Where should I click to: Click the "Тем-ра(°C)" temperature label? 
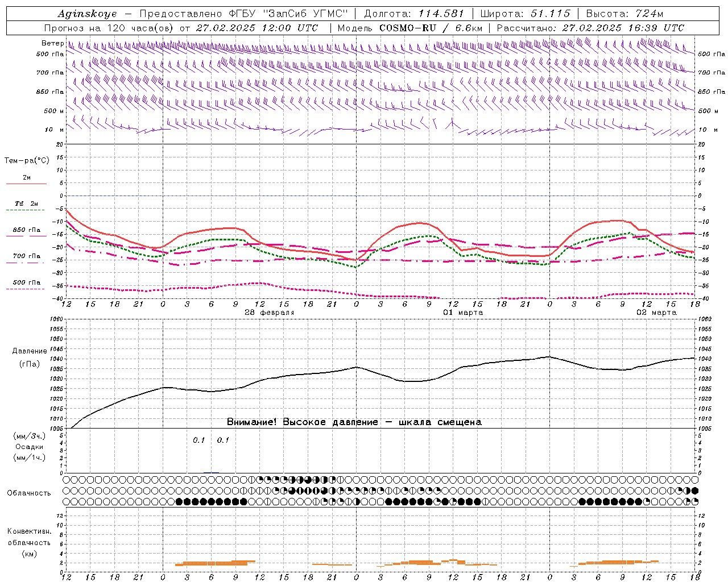27,161
